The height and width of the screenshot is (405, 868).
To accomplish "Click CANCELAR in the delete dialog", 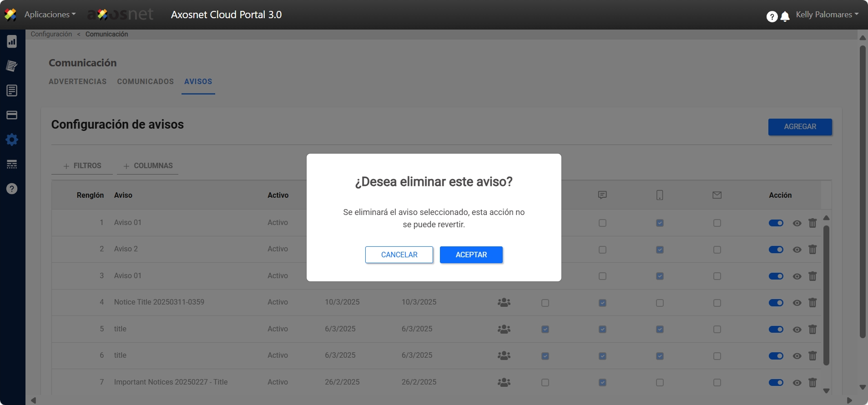I will (x=399, y=255).
